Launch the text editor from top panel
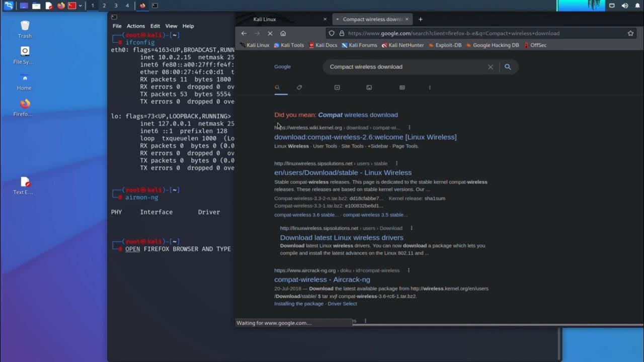Image resolution: width=644 pixels, height=362 pixels. (x=49, y=6)
